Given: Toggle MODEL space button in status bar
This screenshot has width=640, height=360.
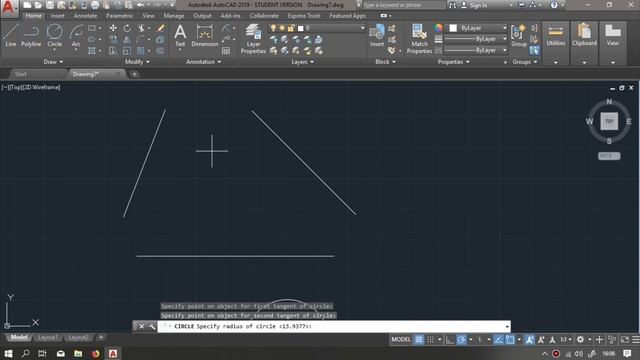Looking at the screenshot, I should click(x=401, y=340).
